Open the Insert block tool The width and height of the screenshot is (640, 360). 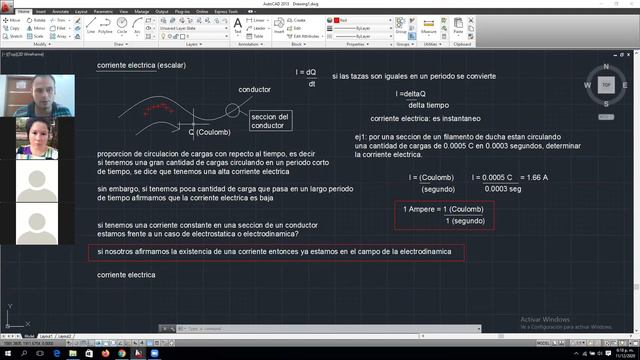click(279, 25)
